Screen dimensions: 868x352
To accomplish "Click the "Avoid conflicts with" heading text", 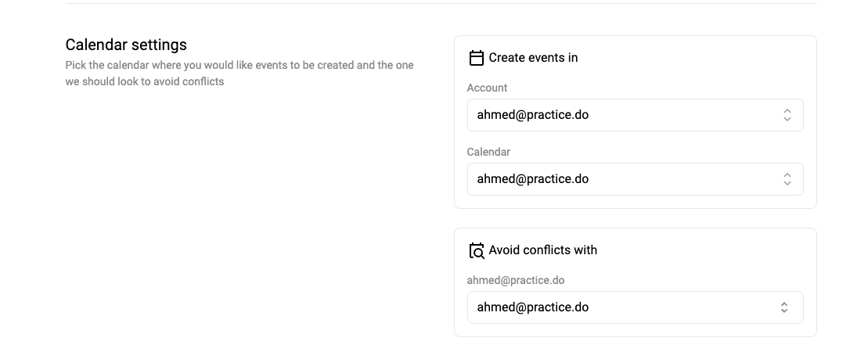I will click(542, 250).
